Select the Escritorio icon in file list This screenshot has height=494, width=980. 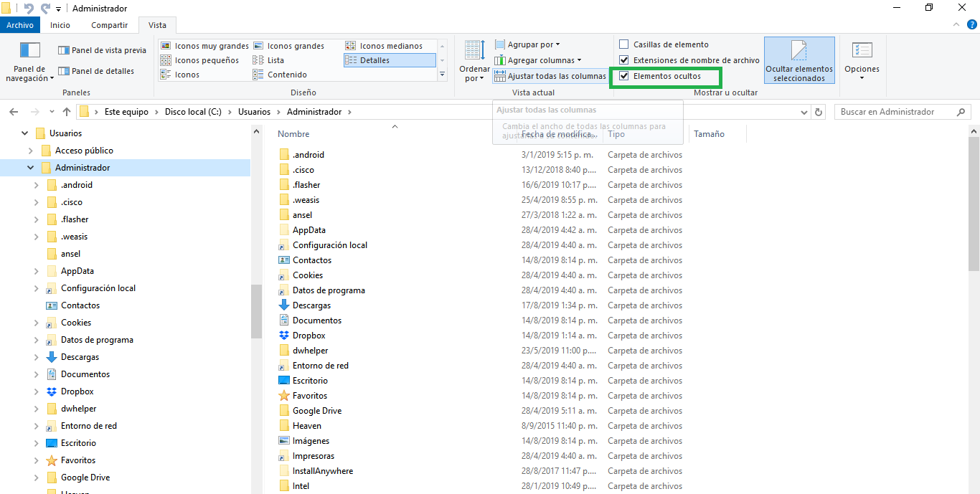(284, 381)
